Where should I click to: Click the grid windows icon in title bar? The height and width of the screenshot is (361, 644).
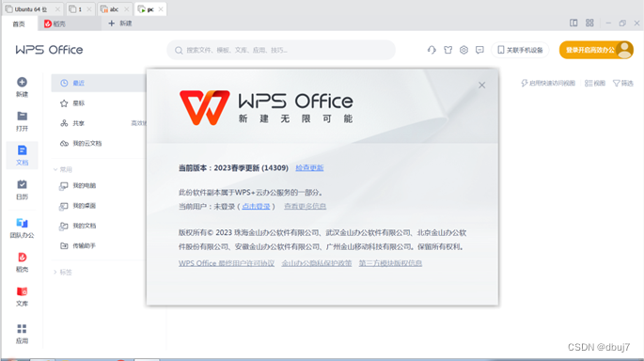[589, 23]
